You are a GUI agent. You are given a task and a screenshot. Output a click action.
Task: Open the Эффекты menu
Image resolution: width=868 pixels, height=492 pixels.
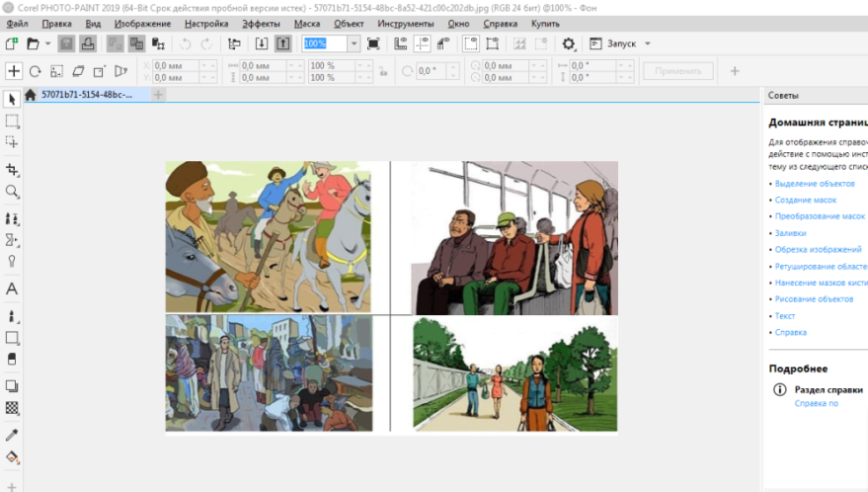pyautogui.click(x=261, y=23)
